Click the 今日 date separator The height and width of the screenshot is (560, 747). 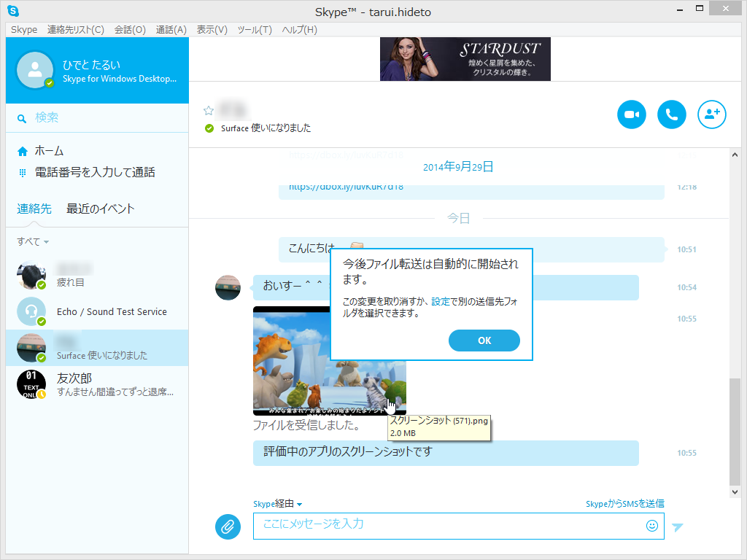pos(458,218)
